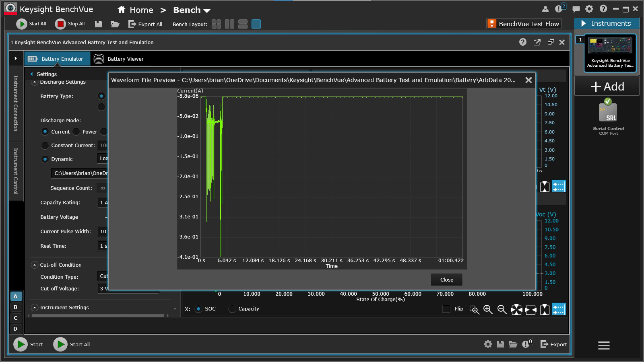Collapse the Cut-off Condition section
644x362 pixels.
(x=35, y=265)
